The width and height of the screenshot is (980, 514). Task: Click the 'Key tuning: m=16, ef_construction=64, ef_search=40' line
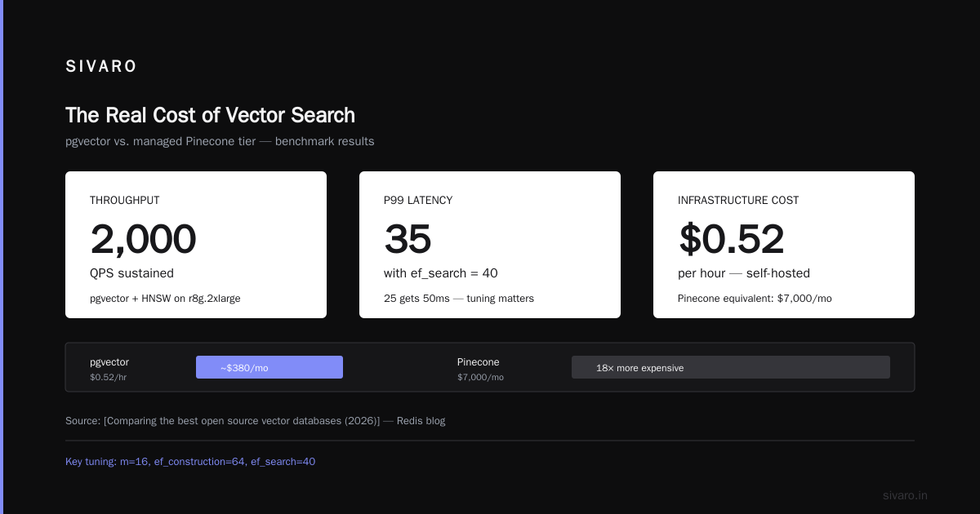(190, 462)
